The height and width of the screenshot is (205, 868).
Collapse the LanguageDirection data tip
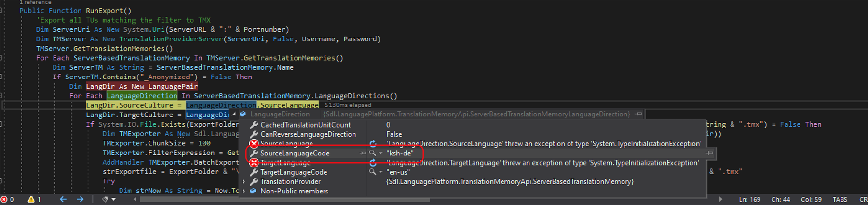(x=234, y=114)
